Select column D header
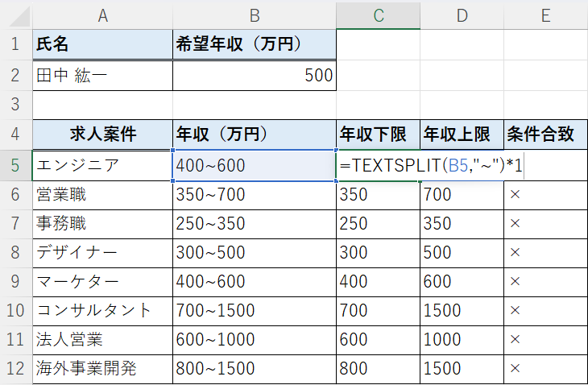This screenshot has height=385, width=588. tap(462, 16)
